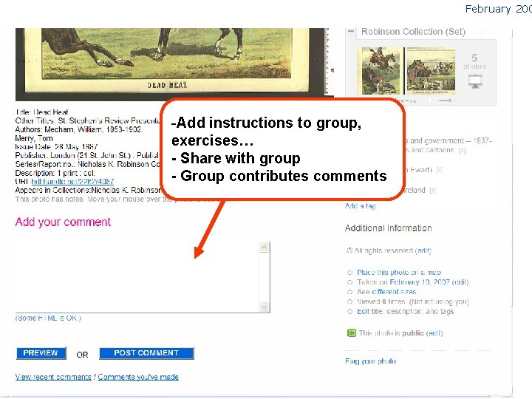Image resolution: width=532 pixels, height=399 pixels.
Task: Open the hdl.handle.net URI link
Action: point(72,182)
